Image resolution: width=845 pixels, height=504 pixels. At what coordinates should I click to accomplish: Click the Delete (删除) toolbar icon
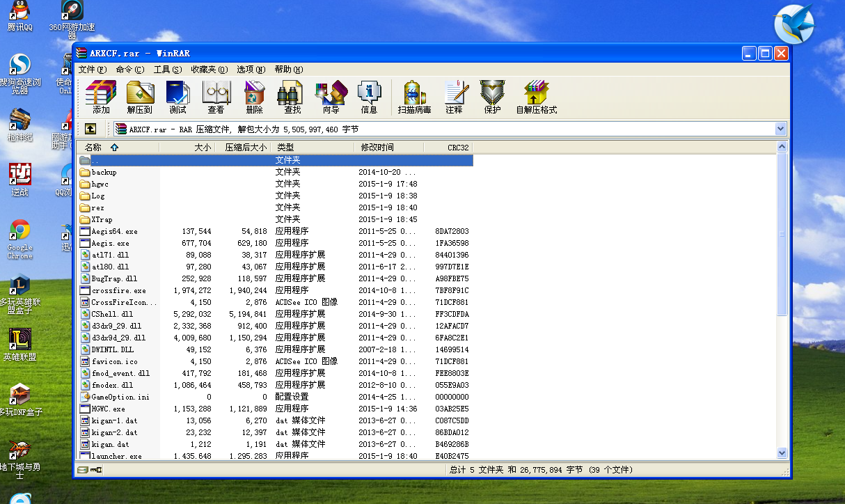click(254, 97)
